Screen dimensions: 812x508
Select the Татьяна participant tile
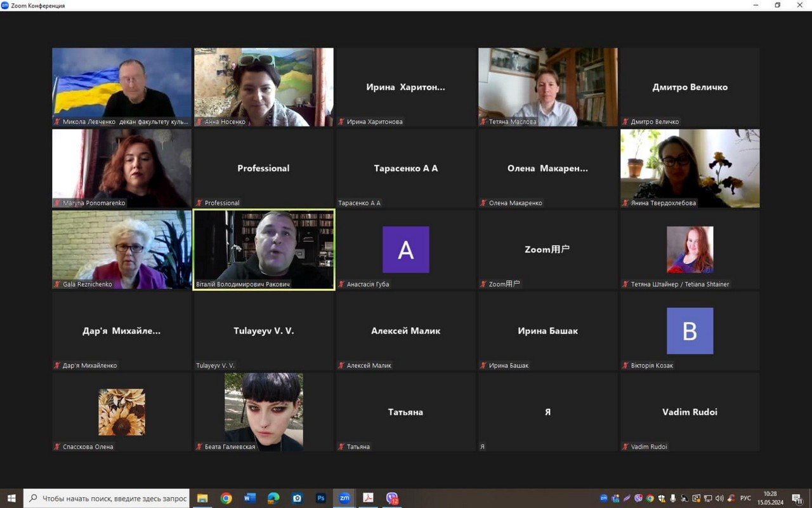point(406,412)
